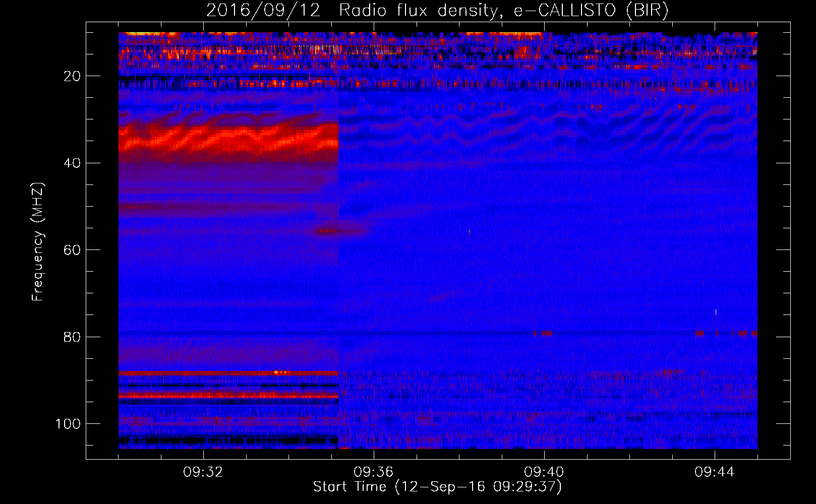816x504 pixels.
Task: Click the plot title "2016/09/12 Radio flux density, e-CALLISTO (BIR)"
Action: tap(437, 11)
